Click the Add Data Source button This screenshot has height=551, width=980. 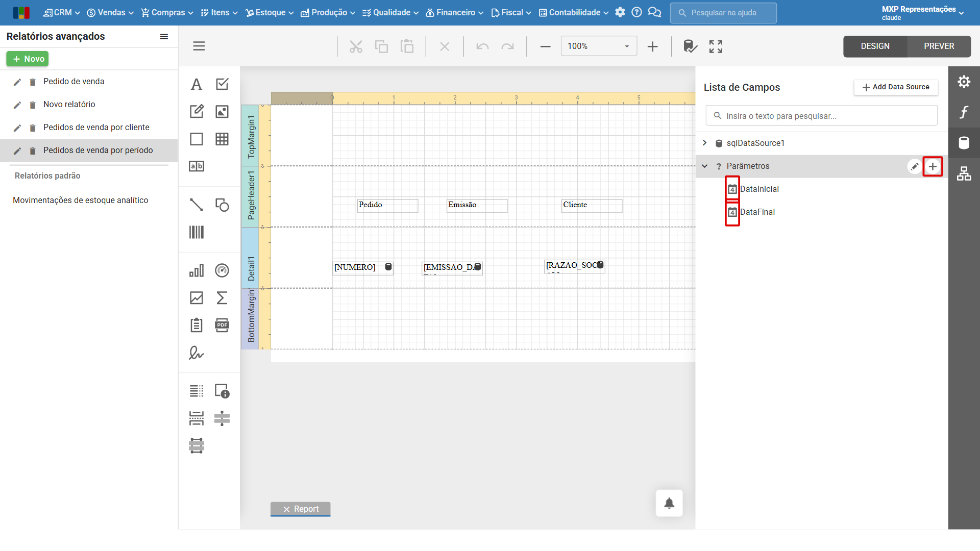click(896, 87)
